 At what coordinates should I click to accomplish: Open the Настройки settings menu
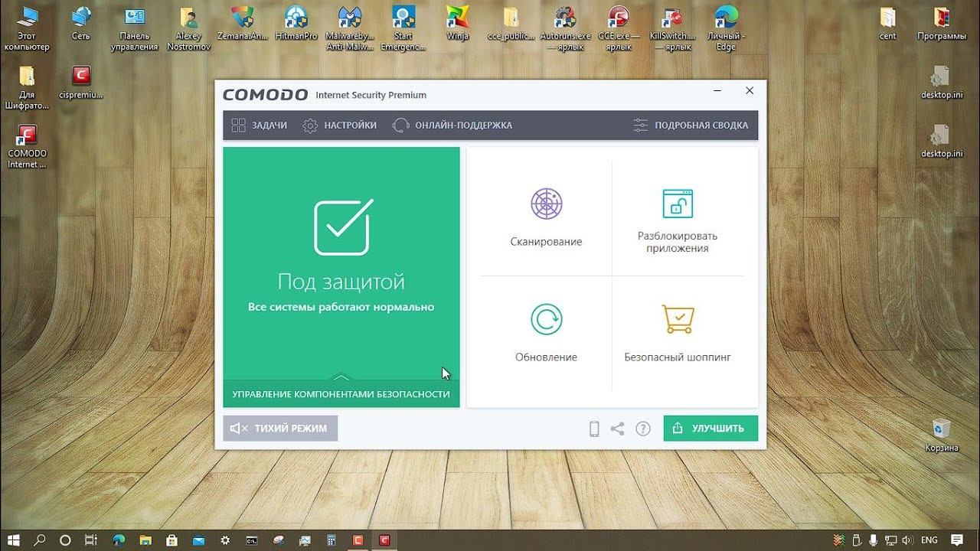(340, 125)
